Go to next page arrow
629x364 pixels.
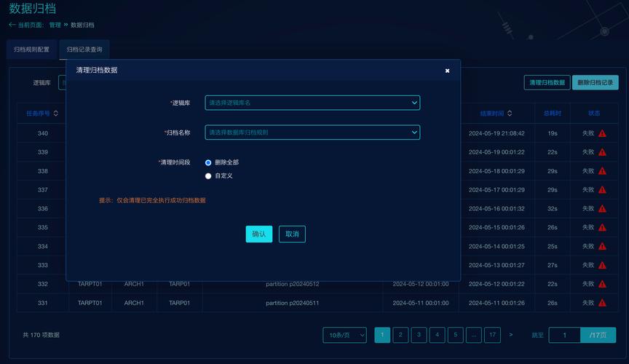pos(510,335)
